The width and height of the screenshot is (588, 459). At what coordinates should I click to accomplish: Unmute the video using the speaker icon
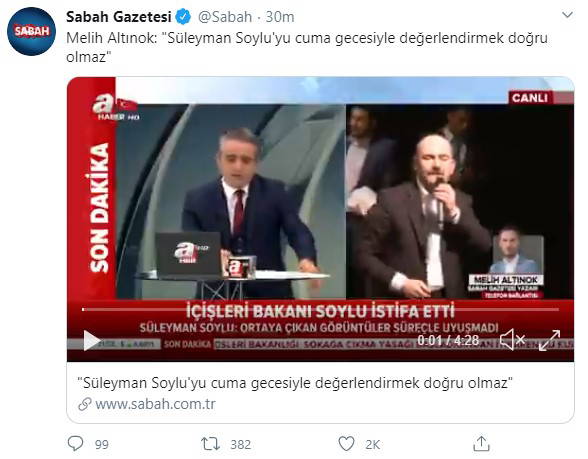click(512, 340)
